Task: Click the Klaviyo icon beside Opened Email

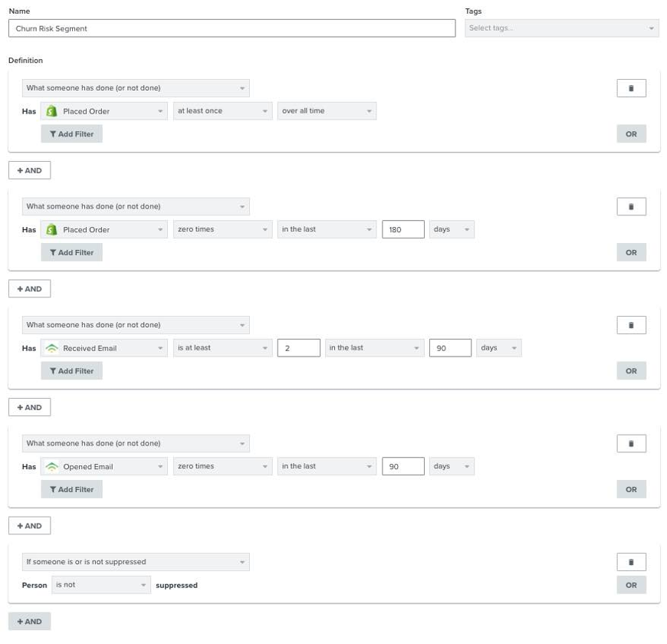Action: [52, 466]
